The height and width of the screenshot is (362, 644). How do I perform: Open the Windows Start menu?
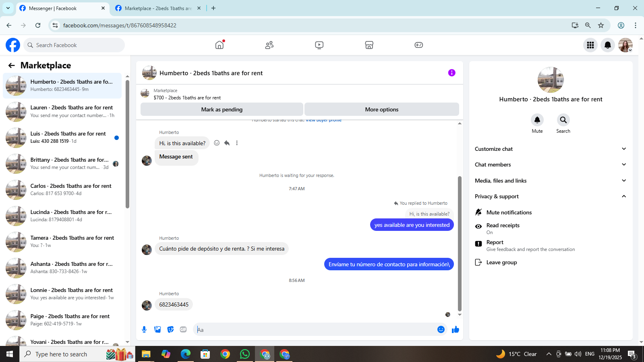(x=10, y=354)
